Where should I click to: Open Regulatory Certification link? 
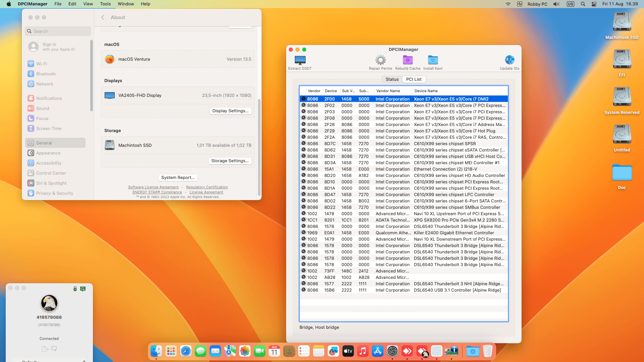click(x=207, y=187)
